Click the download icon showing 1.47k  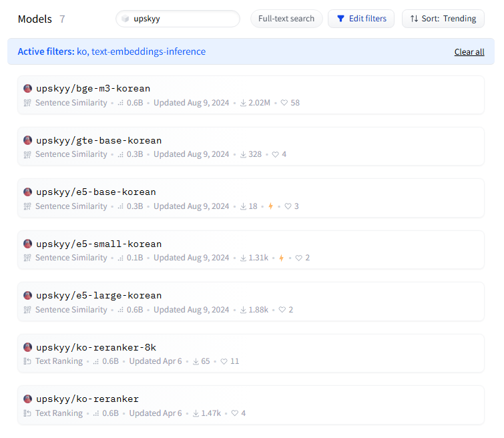point(196,413)
